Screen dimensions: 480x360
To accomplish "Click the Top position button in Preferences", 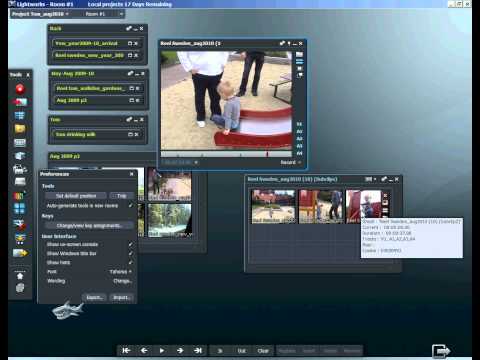I will (122, 196).
